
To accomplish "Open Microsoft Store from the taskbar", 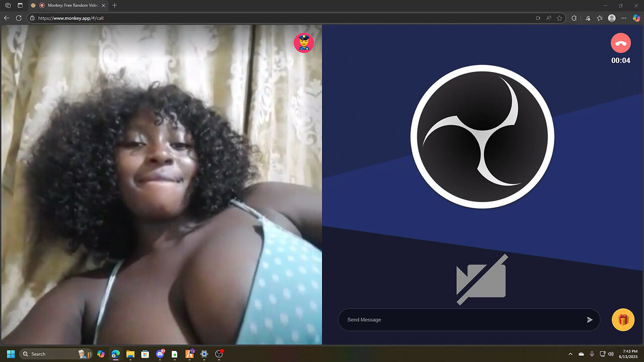I will coord(145,354).
